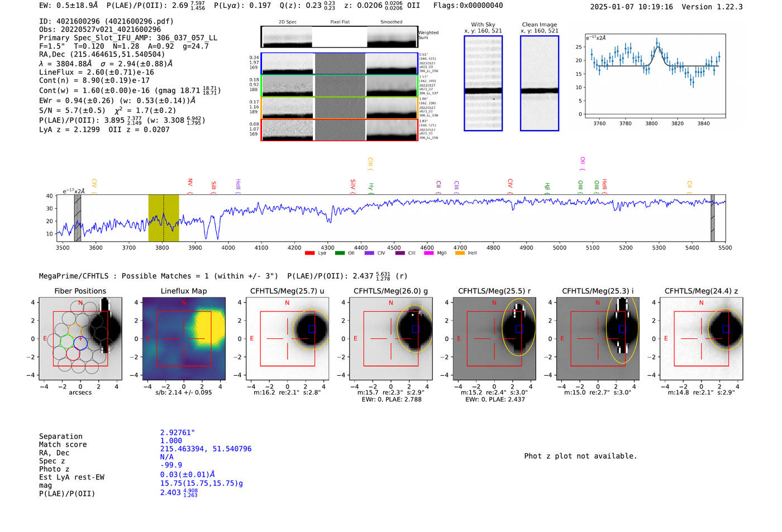The image size is (782, 532).
Task: Click the CIV purple legend swatch
Action: (x=369, y=253)
